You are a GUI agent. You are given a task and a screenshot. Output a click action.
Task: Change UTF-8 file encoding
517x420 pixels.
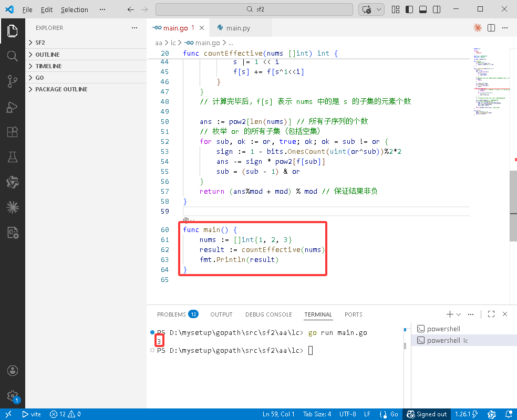point(347,414)
